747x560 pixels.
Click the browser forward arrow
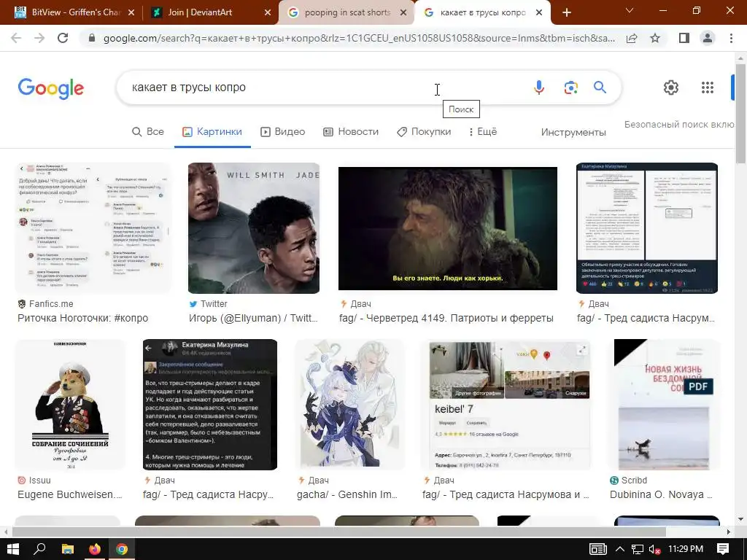point(39,38)
